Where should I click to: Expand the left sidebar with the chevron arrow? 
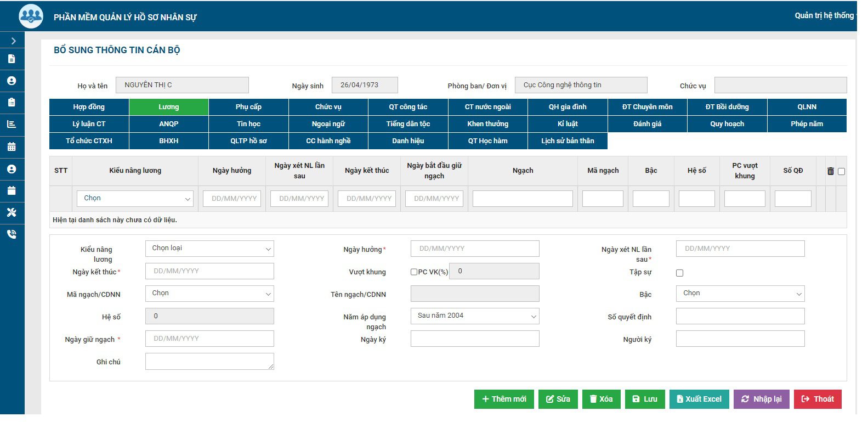[13, 41]
